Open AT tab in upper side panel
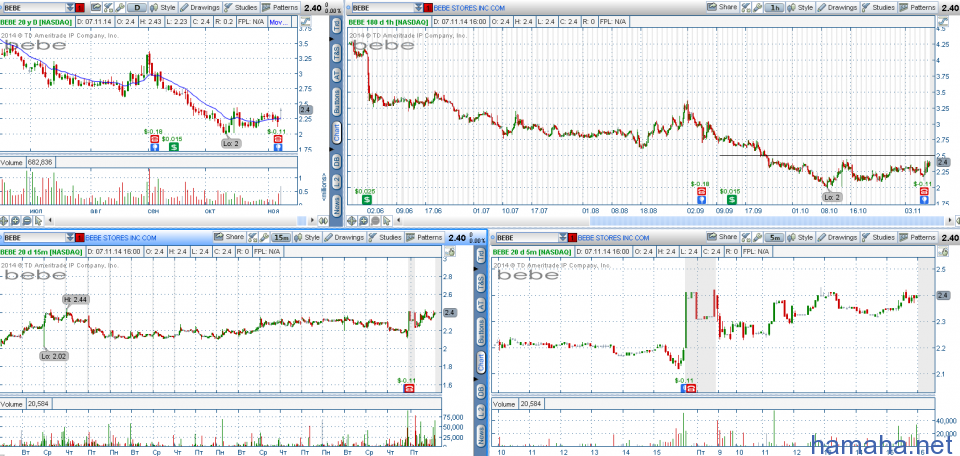The height and width of the screenshot is (456, 960). click(336, 75)
